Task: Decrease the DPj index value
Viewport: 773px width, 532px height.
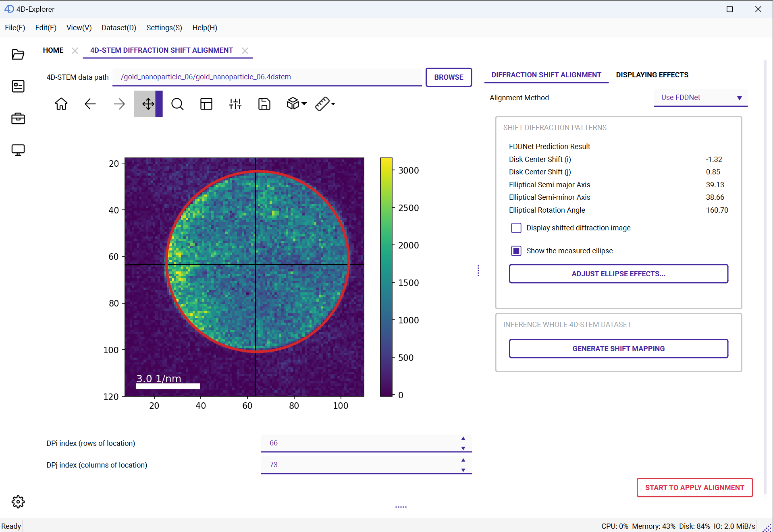Action: tap(463, 470)
